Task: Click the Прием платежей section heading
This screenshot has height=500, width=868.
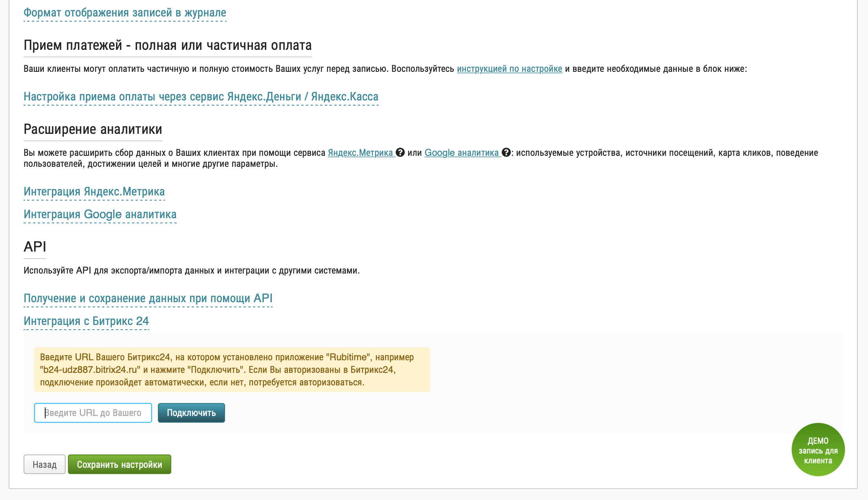Action: [x=168, y=46]
